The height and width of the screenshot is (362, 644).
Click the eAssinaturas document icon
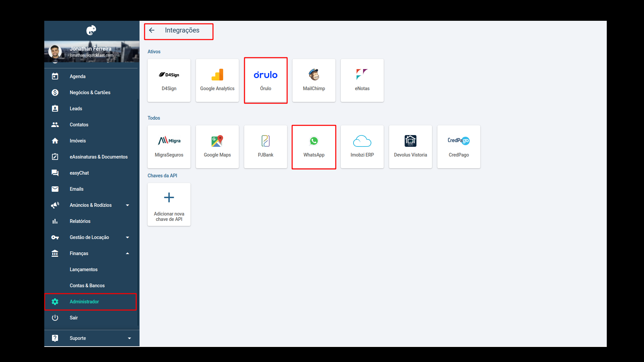55,157
